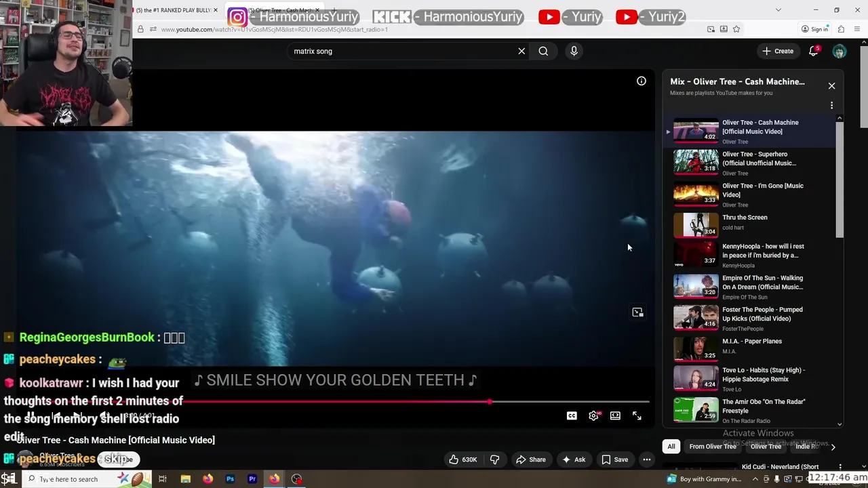Save the video to a playlist

coord(614,460)
